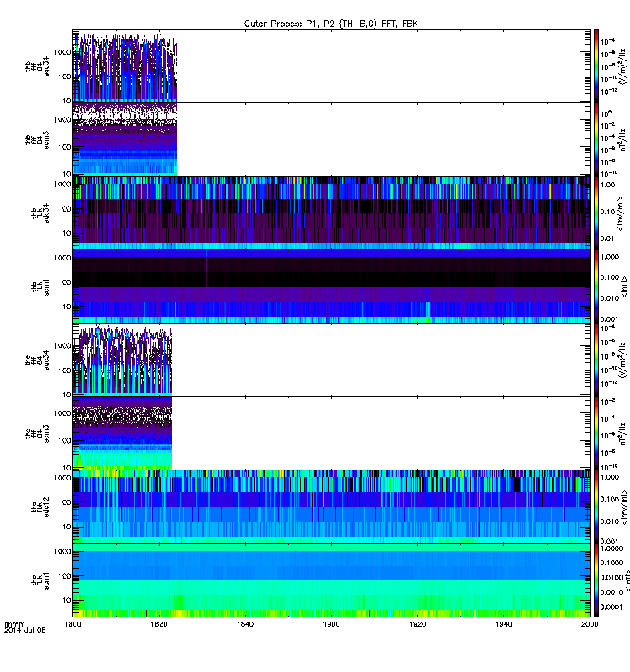This screenshot has height=672, width=630.
Task: Select the bottom thc fbk scm1 panel
Action: point(331,580)
